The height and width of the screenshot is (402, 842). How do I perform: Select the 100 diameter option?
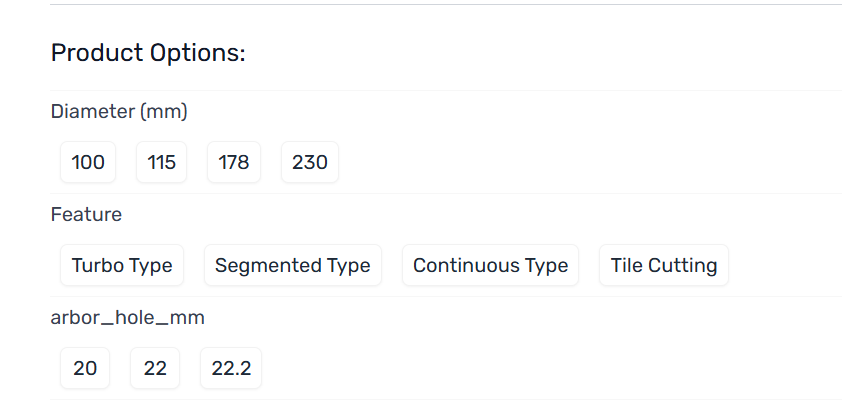coord(88,162)
